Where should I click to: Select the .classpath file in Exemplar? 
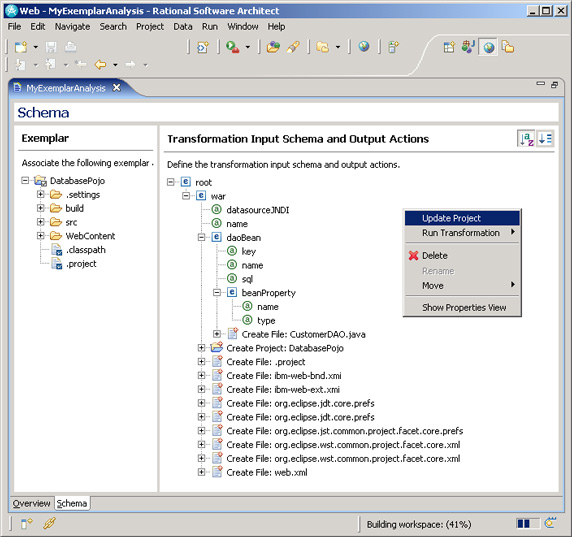(x=85, y=250)
